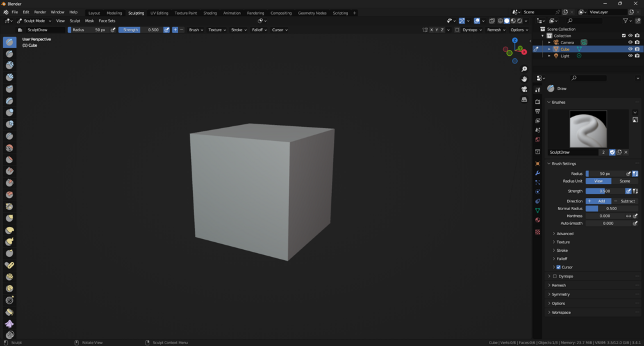Open the World properties tab icon

538,140
